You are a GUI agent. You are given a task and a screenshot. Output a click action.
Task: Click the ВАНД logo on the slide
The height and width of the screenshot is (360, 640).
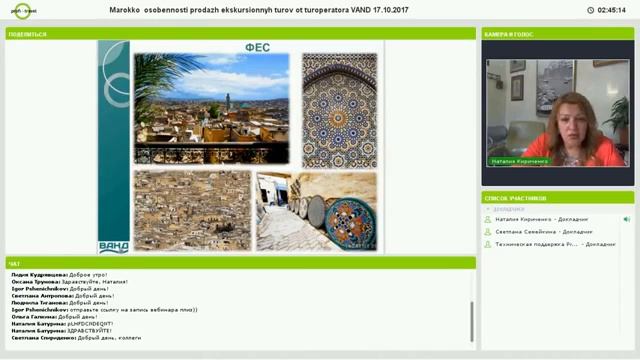(113, 247)
